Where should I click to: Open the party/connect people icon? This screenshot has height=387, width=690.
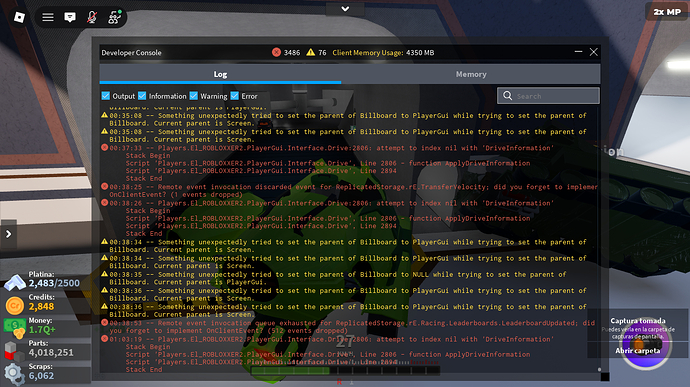[114, 17]
